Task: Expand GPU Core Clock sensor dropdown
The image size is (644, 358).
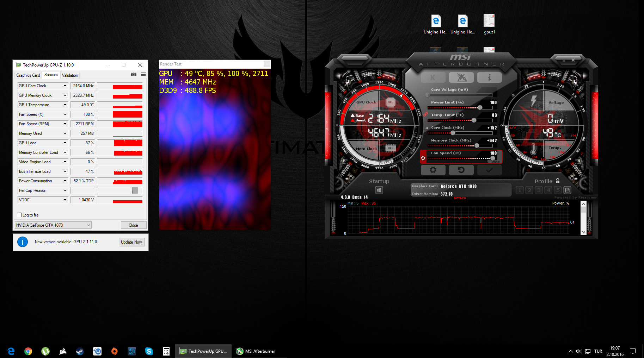Action: point(65,86)
